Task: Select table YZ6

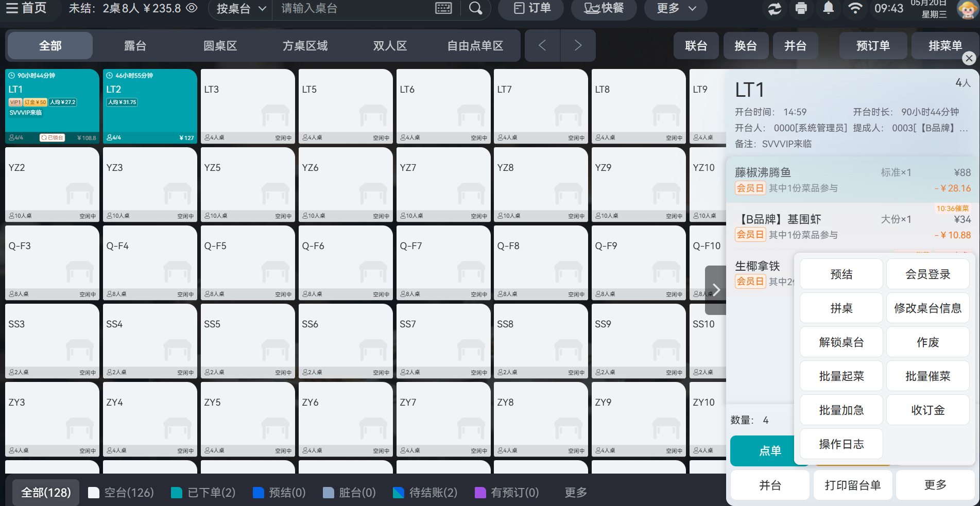Action: point(346,184)
